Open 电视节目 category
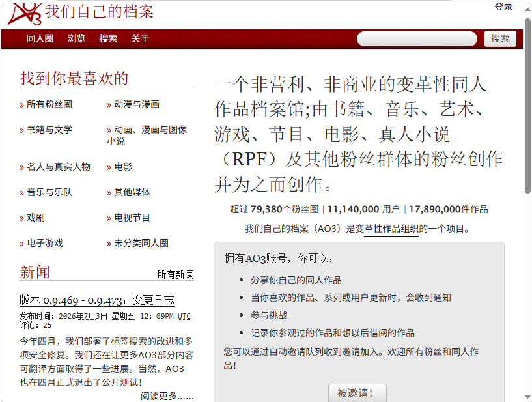The width and height of the screenshot is (532, 402). tap(132, 218)
